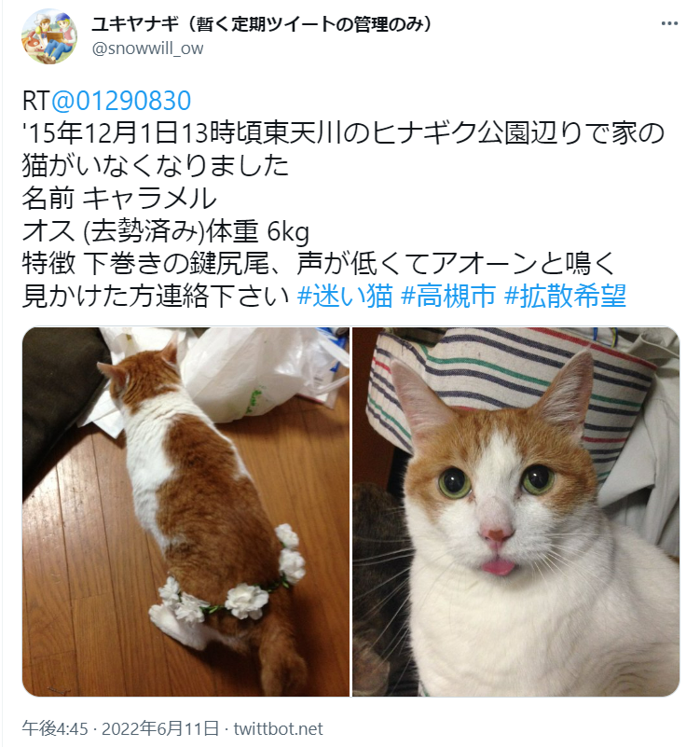
Task: Select the cat name line キャラメル
Action: pyautogui.click(x=119, y=199)
